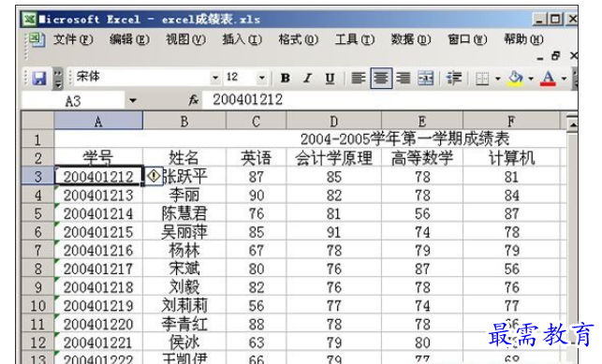Select row 7 header
This screenshot has width=602, height=364.
pyautogui.click(x=37, y=250)
